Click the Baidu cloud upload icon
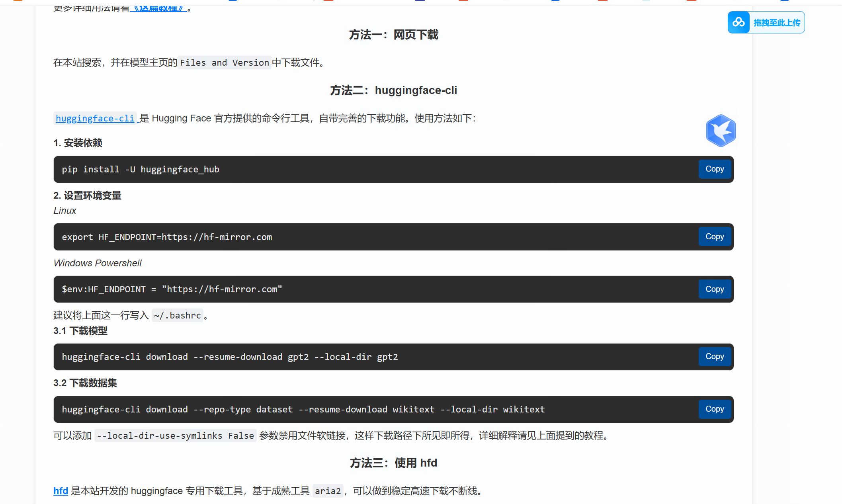The width and height of the screenshot is (842, 504). 738,22
